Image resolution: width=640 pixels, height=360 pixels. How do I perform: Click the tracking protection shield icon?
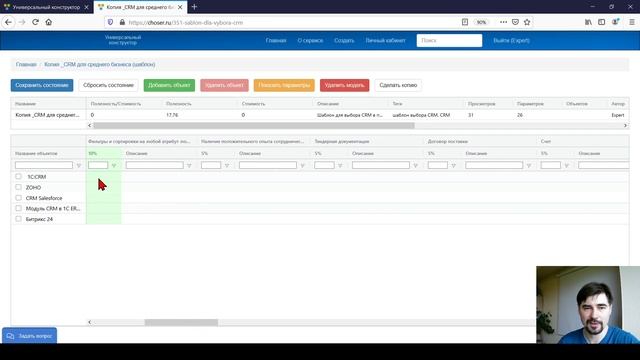click(110, 22)
